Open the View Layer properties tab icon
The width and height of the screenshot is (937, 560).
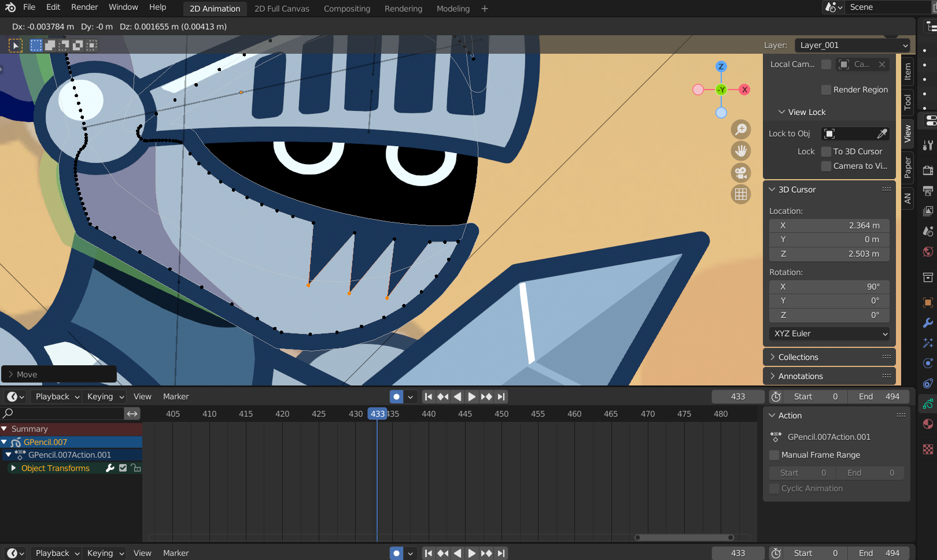point(928,211)
